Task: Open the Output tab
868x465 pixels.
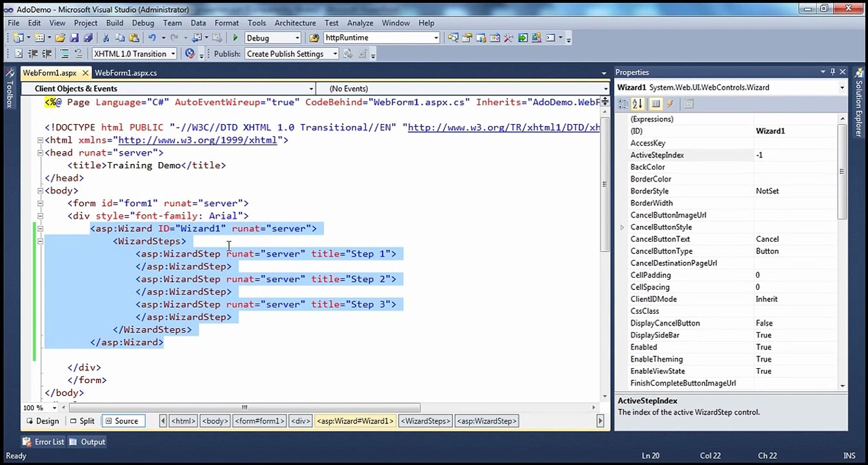Action: [87, 442]
